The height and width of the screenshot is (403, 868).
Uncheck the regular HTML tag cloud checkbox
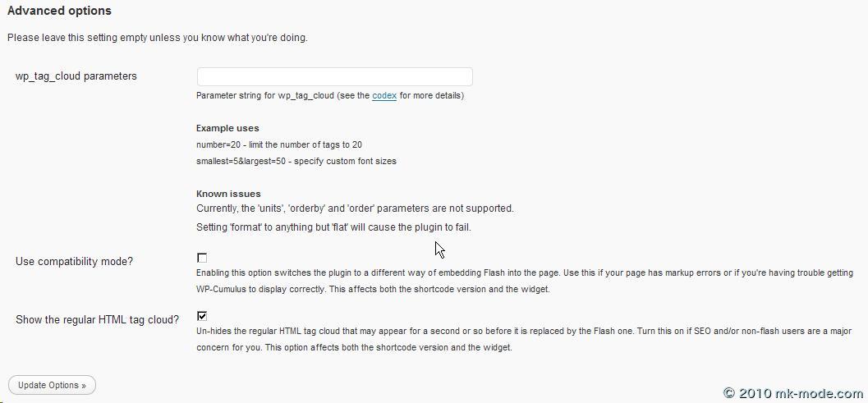(202, 315)
